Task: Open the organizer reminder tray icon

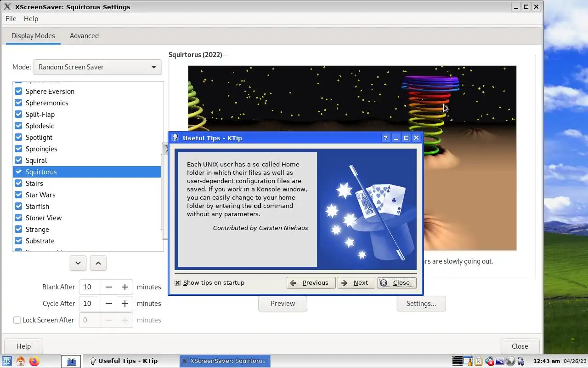Action: (468, 361)
